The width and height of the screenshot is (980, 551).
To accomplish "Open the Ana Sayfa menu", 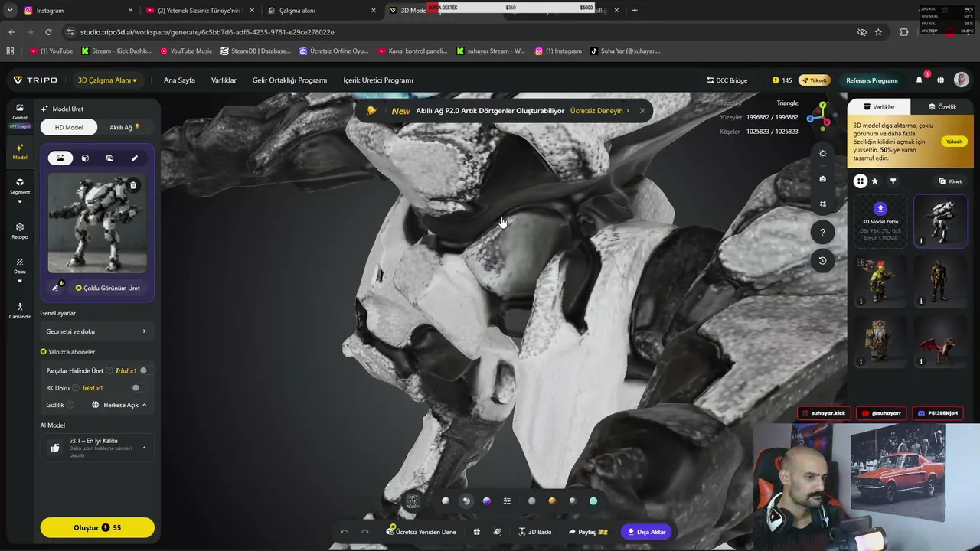I will (x=179, y=80).
